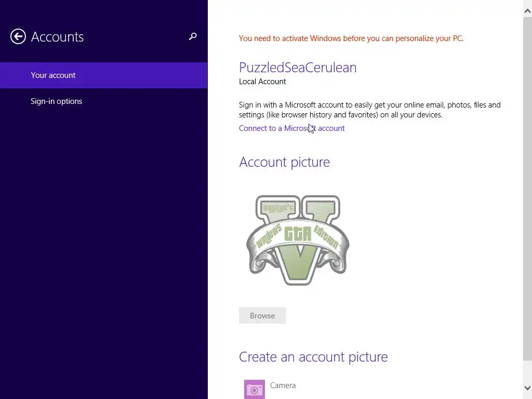Select the Your account menu item

[x=103, y=75]
